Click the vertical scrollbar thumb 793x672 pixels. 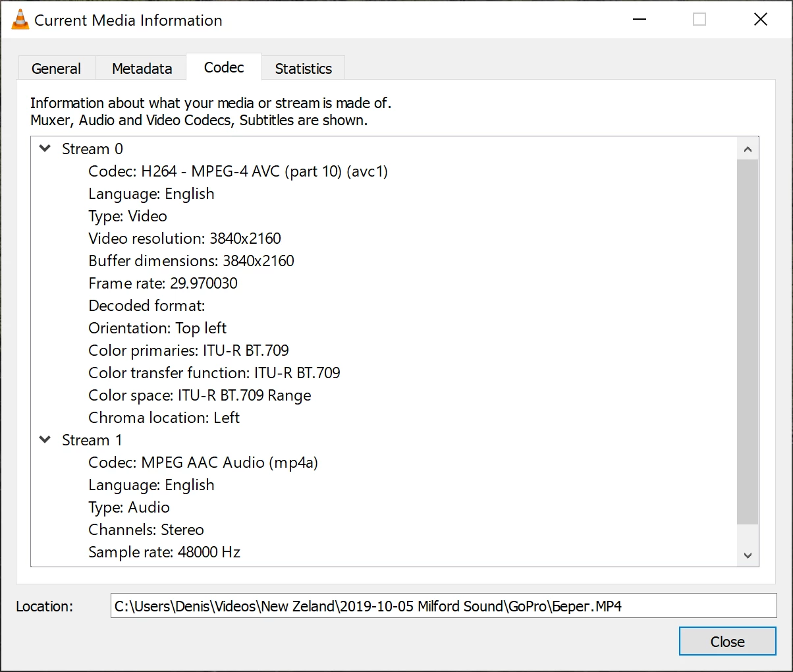(748, 342)
